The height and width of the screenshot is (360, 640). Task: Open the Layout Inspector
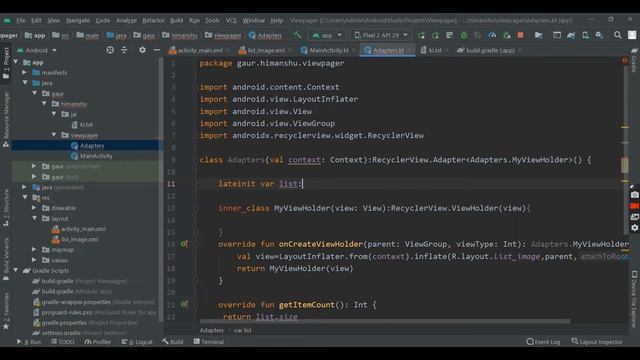click(597, 342)
